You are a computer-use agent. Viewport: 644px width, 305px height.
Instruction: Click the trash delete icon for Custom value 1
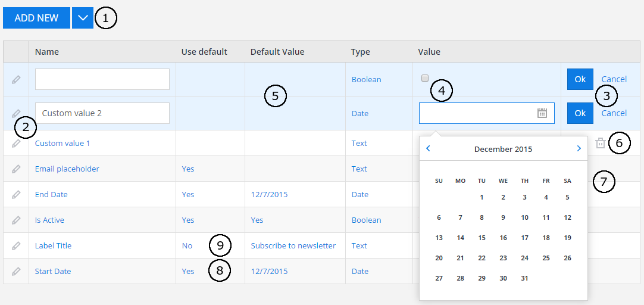click(x=601, y=143)
